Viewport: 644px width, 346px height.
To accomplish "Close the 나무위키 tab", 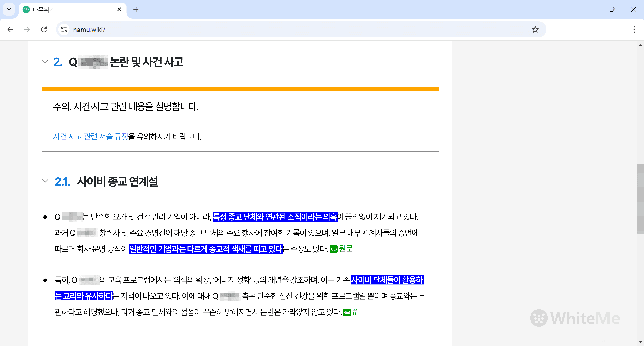I will 119,9.
